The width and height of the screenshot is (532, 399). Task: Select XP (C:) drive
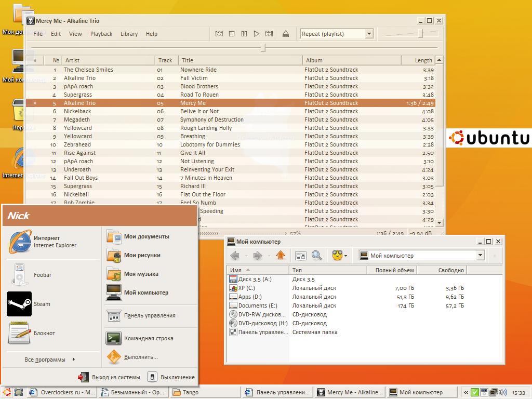tap(242, 288)
